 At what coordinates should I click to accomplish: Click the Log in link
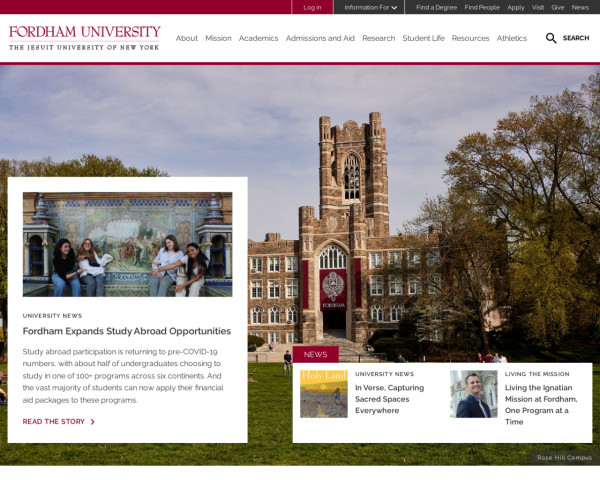pos(312,7)
